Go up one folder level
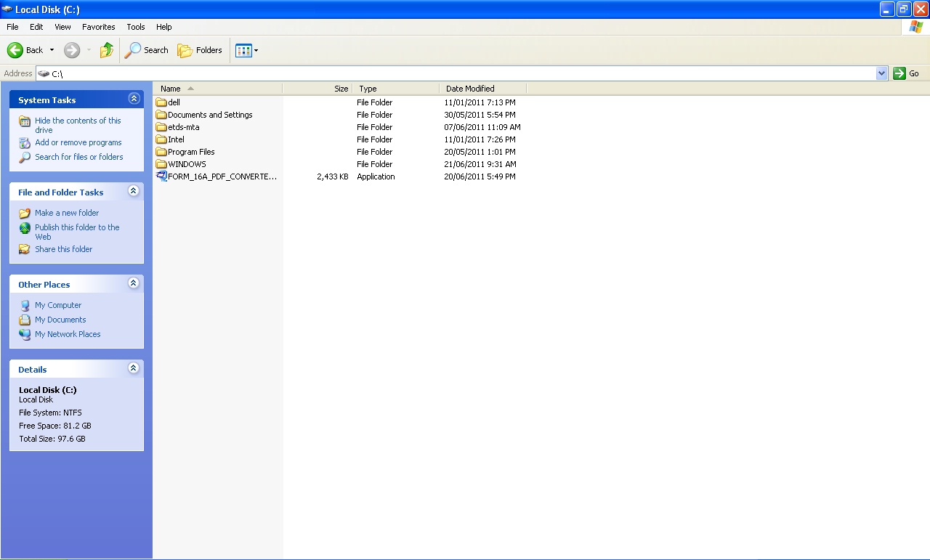930x560 pixels. coord(107,50)
